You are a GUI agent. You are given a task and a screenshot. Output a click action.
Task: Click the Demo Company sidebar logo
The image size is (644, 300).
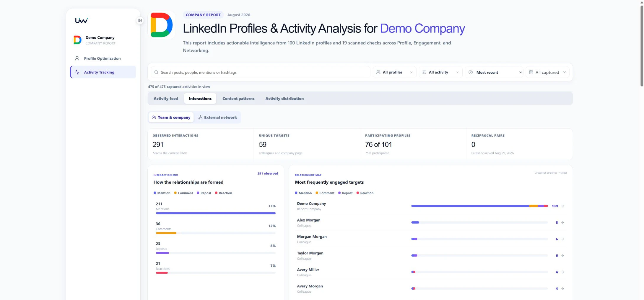coord(77,40)
